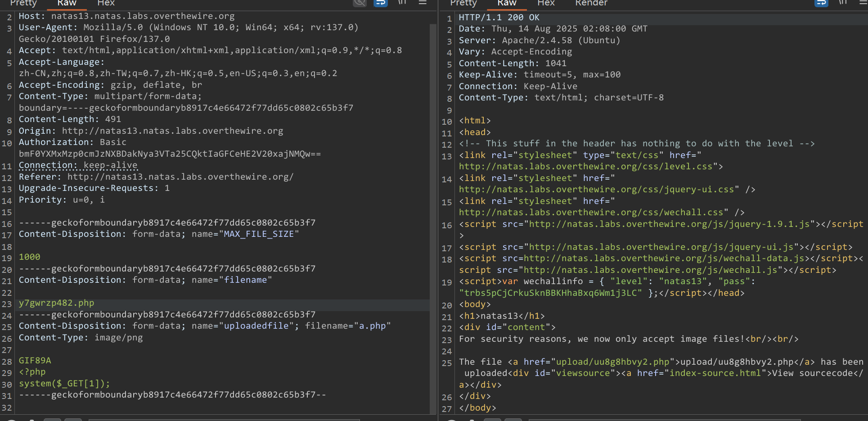Click the response Content-Length: 1041 line

[513, 63]
